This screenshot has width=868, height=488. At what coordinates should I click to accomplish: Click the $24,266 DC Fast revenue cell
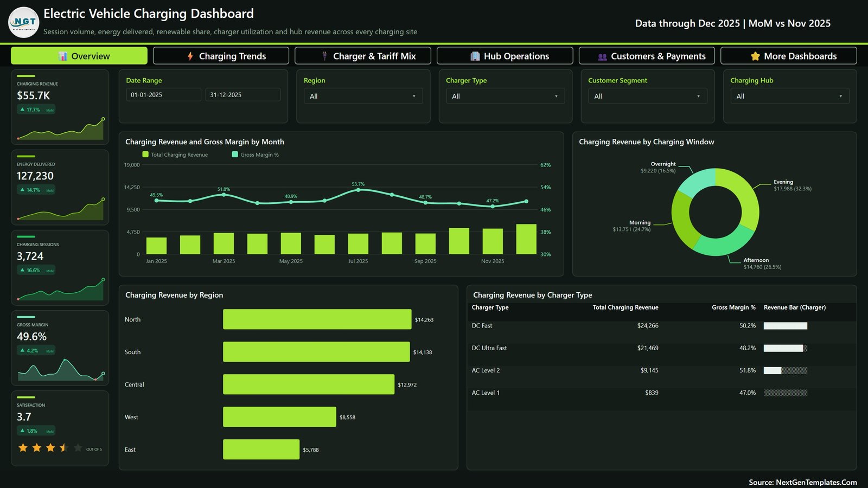(648, 326)
